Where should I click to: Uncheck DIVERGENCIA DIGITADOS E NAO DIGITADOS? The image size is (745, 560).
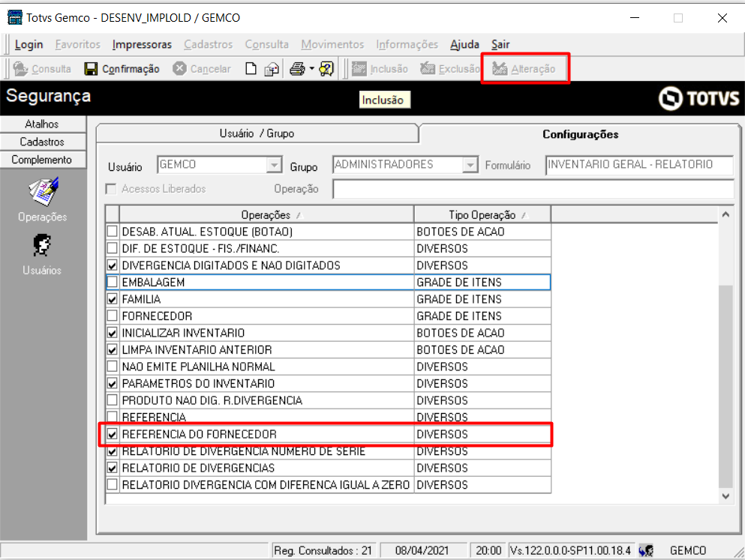click(112, 265)
